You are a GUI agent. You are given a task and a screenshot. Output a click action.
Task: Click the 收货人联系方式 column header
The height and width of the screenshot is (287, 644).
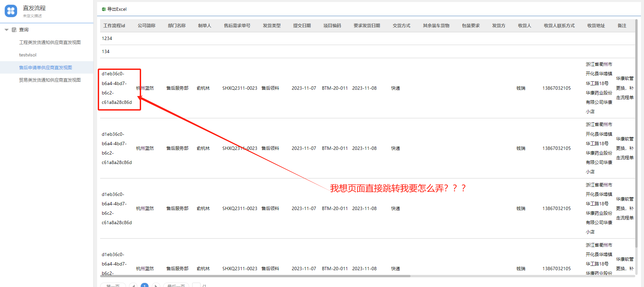coord(559,26)
